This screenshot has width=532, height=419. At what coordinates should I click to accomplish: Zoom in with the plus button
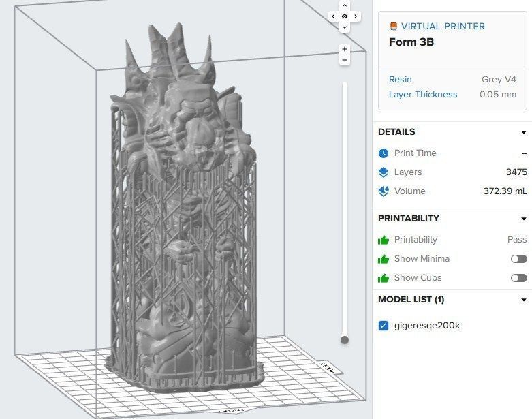[345, 49]
